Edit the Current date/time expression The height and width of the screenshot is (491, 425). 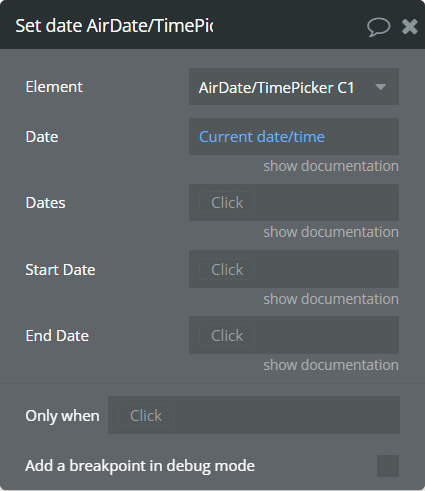click(261, 137)
